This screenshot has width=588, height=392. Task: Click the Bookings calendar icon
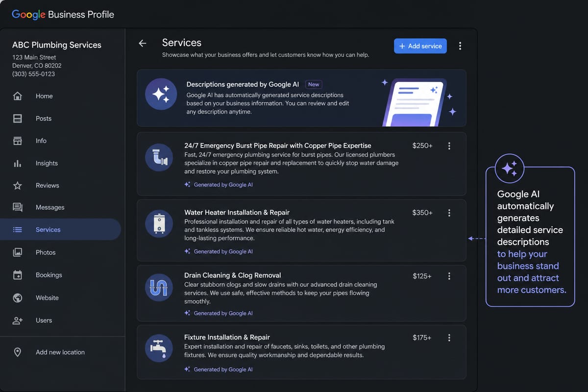[x=18, y=275]
